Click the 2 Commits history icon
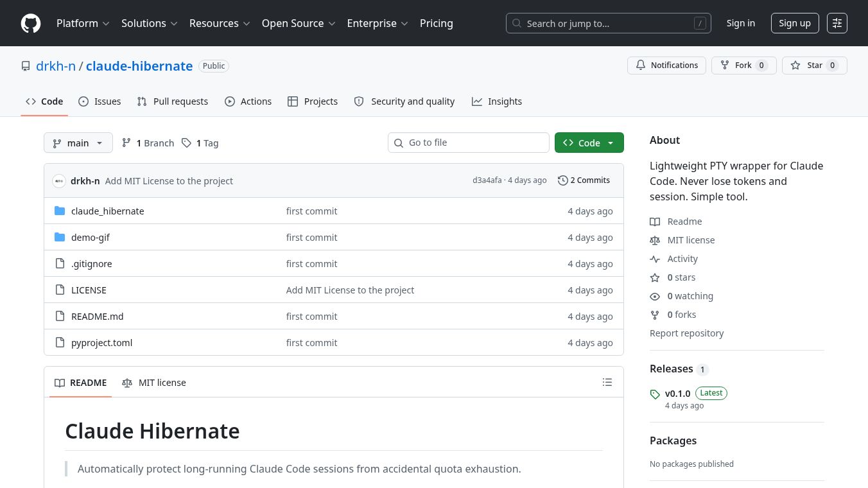868x488 pixels. (563, 180)
